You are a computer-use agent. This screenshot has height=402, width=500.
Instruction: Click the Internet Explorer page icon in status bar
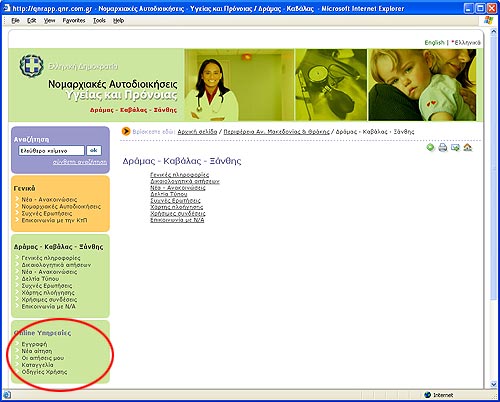[x=7, y=395]
